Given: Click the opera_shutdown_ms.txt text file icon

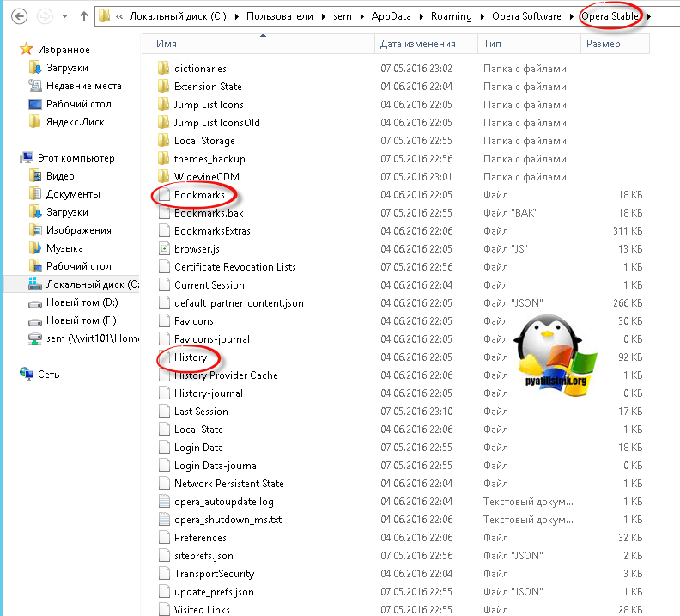Looking at the screenshot, I should (164, 520).
